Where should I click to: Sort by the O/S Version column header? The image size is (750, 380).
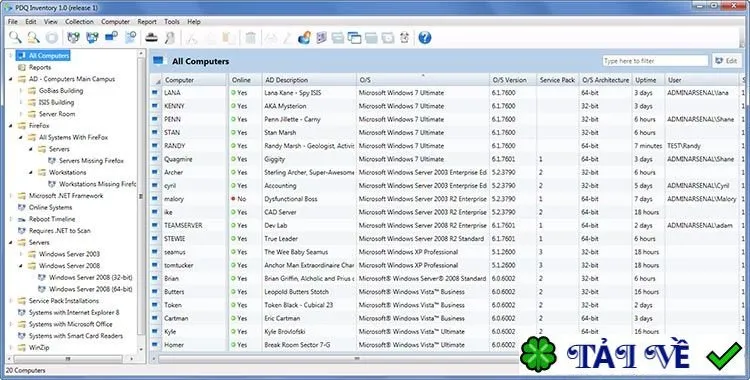click(x=513, y=80)
